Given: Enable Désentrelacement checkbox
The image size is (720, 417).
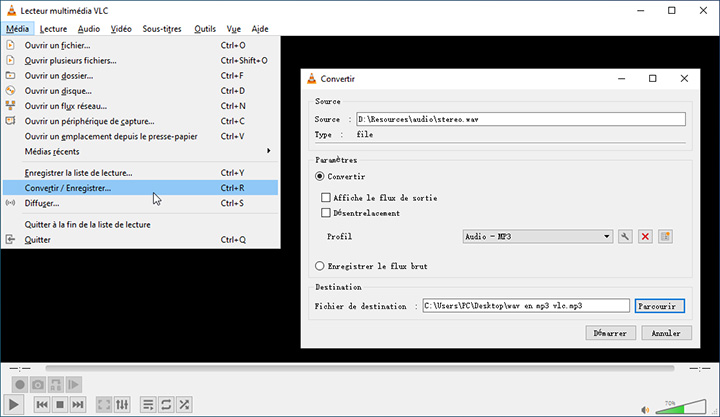Looking at the screenshot, I should click(326, 213).
